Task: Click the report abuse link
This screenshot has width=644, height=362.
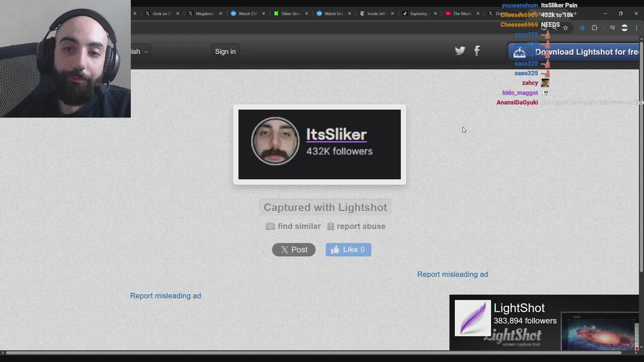Action: [x=361, y=226]
